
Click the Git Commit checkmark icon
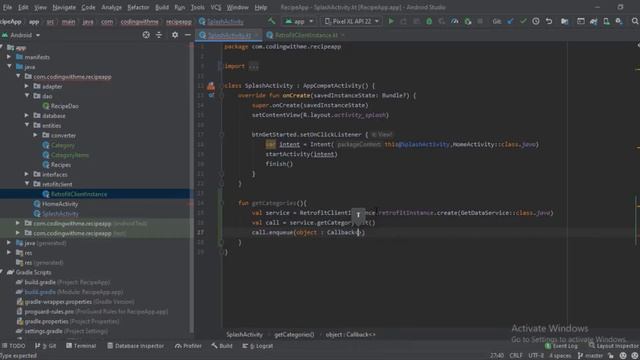click(523, 21)
